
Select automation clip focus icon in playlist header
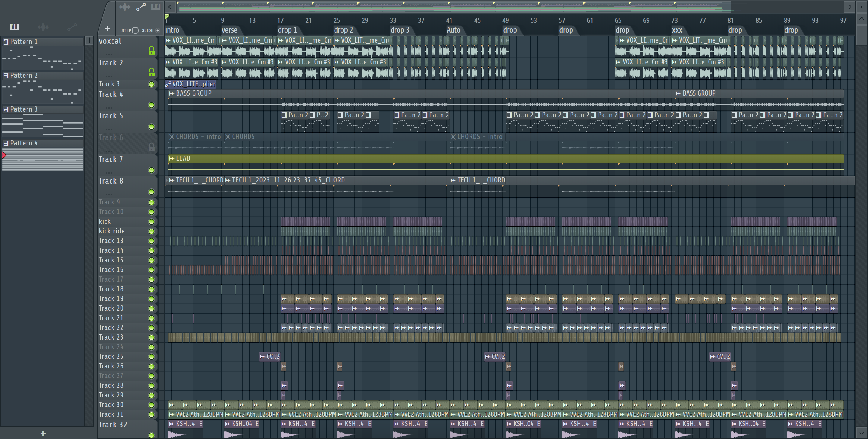[x=141, y=7]
